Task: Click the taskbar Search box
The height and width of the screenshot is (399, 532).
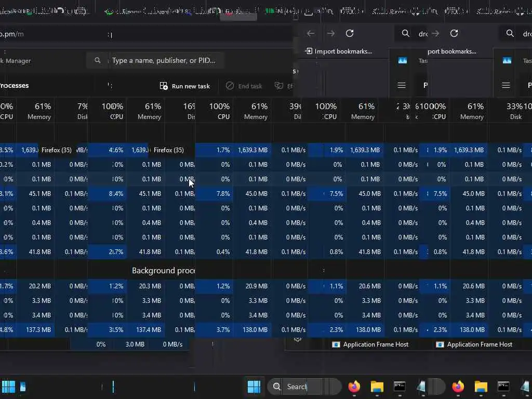Action: pyautogui.click(x=304, y=387)
